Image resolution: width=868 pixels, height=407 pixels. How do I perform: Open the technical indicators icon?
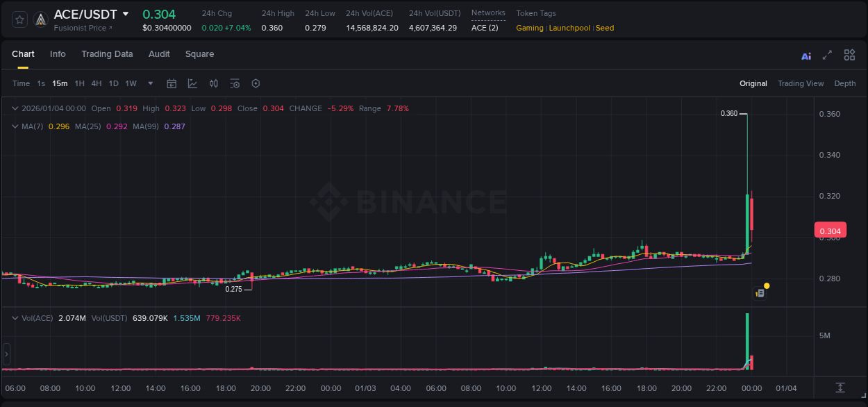coord(192,83)
